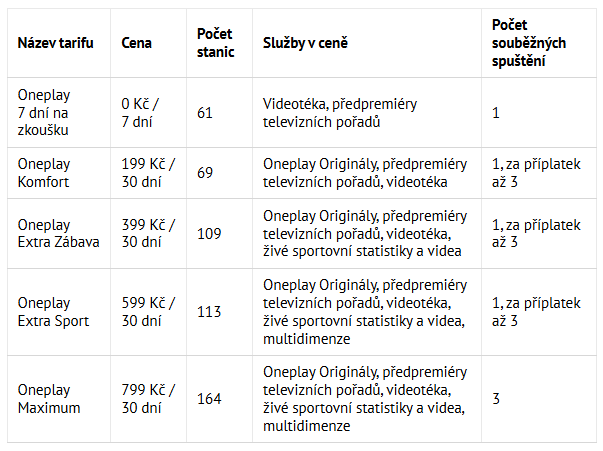Click the 'Počet stanic' header cell
The image size is (603, 451).
click(x=215, y=43)
